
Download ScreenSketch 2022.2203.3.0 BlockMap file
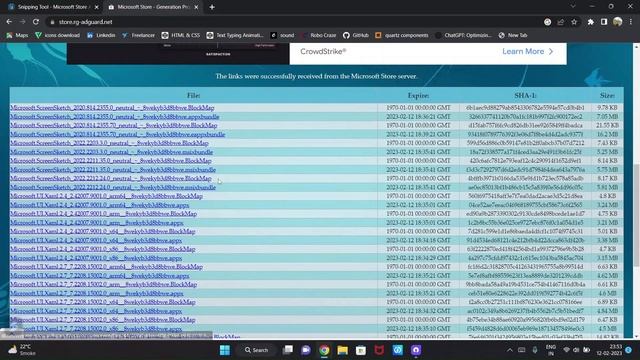click(x=109, y=143)
